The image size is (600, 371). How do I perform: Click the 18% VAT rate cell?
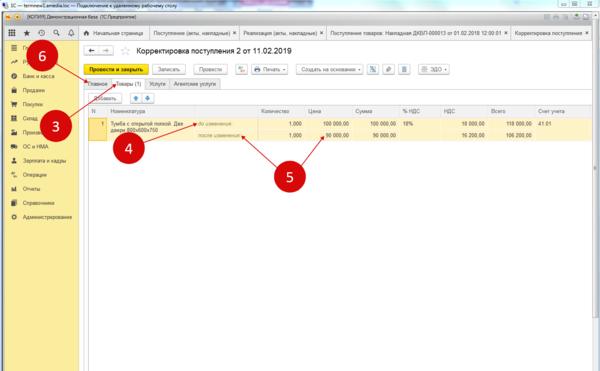click(x=408, y=124)
